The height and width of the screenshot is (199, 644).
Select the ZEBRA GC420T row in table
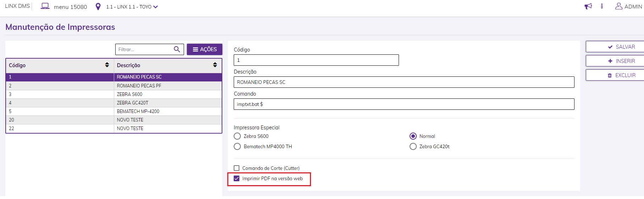[133, 103]
